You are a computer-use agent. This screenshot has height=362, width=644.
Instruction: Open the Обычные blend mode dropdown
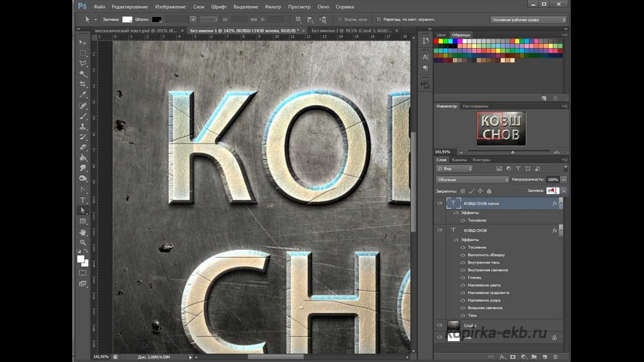click(x=472, y=179)
